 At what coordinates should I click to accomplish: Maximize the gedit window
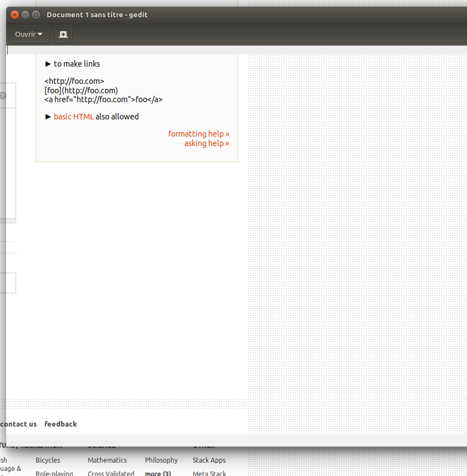pyautogui.click(x=36, y=14)
